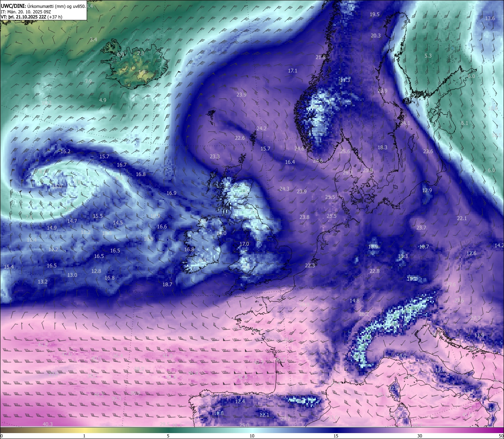Click the 17.0 value over England
The image size is (504, 439).
244,244
